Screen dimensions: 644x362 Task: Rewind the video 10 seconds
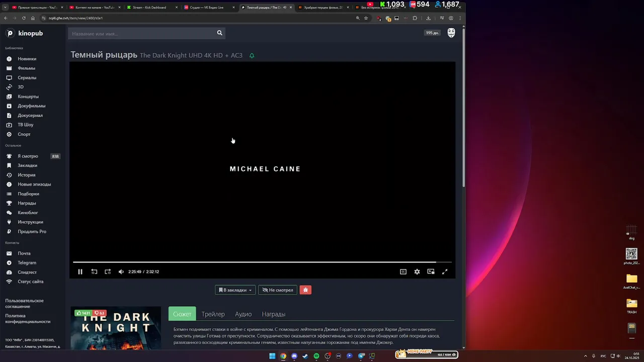pyautogui.click(x=94, y=271)
